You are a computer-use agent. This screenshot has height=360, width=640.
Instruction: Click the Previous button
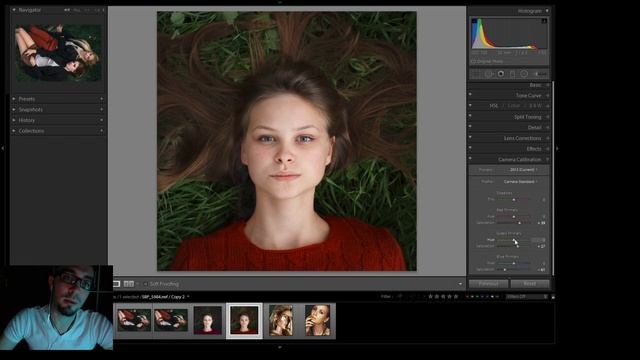[488, 284]
